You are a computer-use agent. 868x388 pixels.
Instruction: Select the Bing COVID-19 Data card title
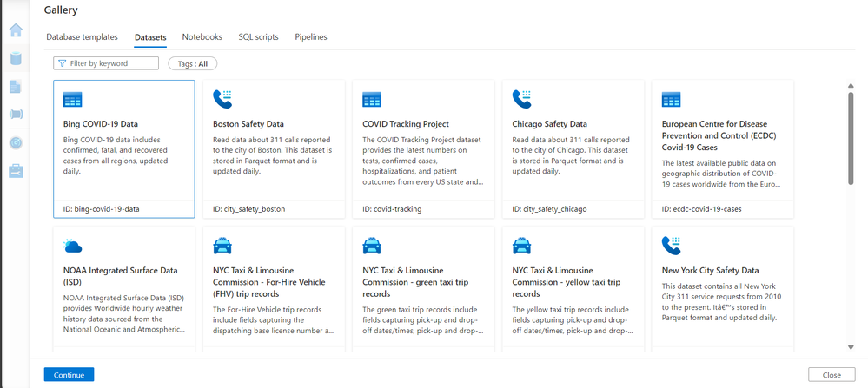(102, 124)
